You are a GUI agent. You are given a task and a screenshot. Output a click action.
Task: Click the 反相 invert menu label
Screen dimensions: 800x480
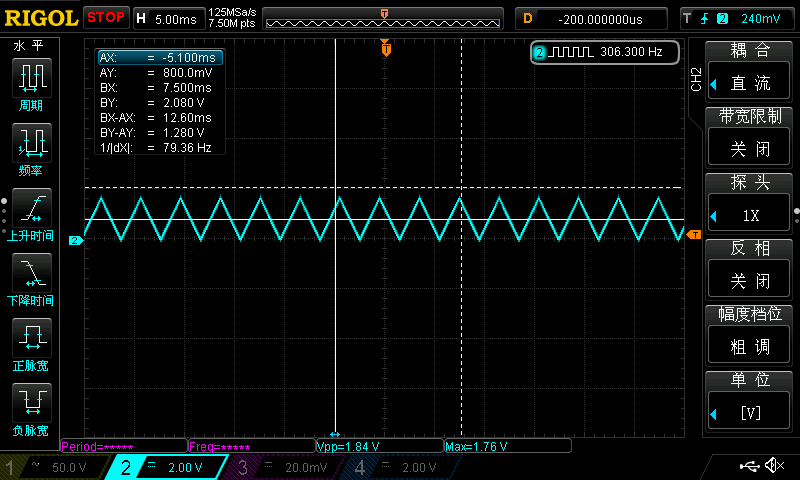pos(749,248)
